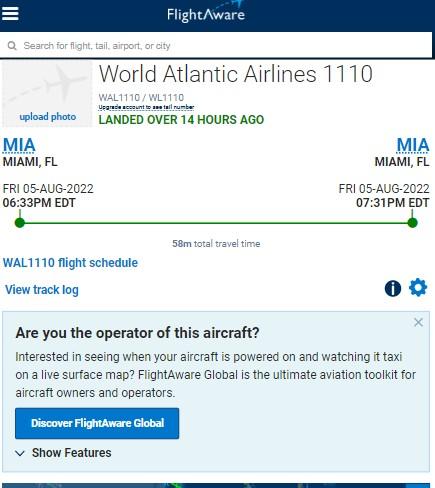Viewport: 435px width, 488px height.
Task: Open the flight info circle icon
Action: point(393,288)
